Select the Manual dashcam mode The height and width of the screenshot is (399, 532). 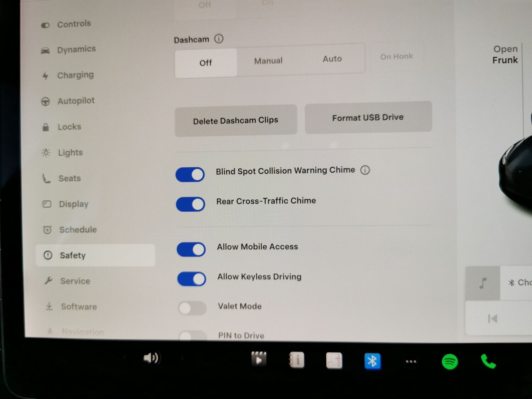(268, 61)
